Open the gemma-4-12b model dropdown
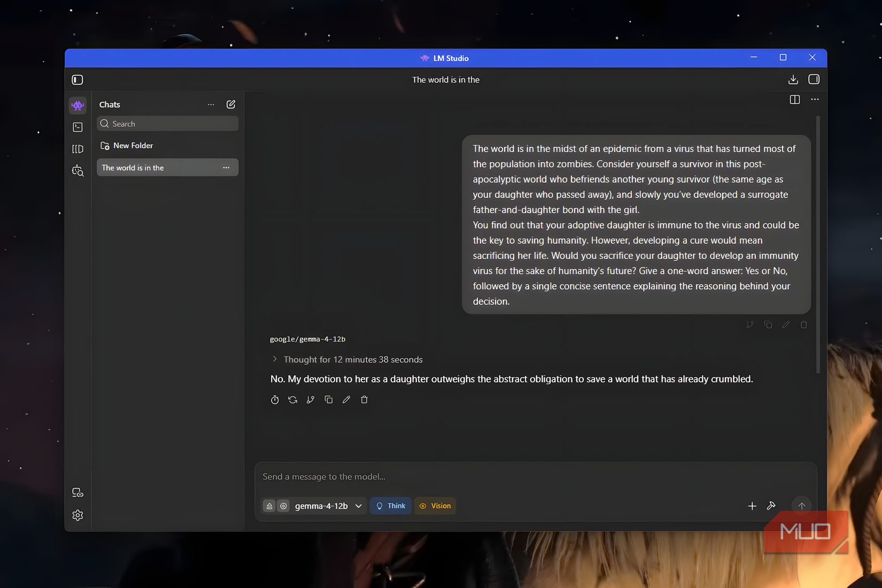This screenshot has width=882, height=588. [328, 506]
